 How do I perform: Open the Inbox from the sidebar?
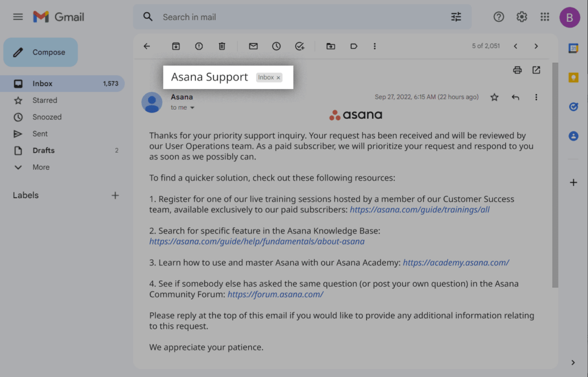click(44, 83)
